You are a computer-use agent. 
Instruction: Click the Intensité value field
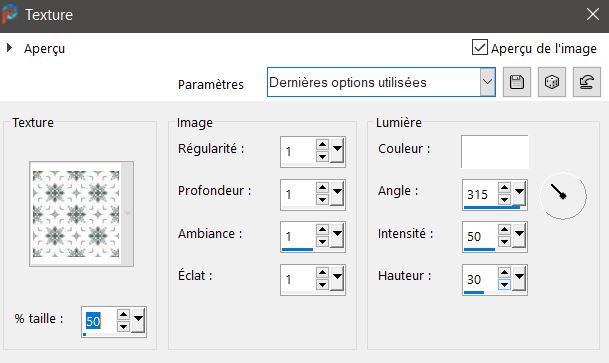(x=480, y=236)
